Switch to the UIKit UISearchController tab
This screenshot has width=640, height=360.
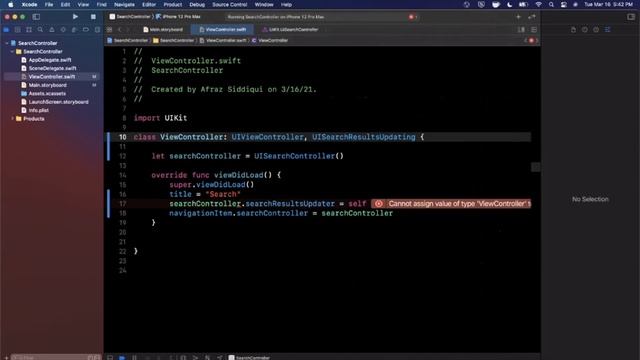(290, 30)
